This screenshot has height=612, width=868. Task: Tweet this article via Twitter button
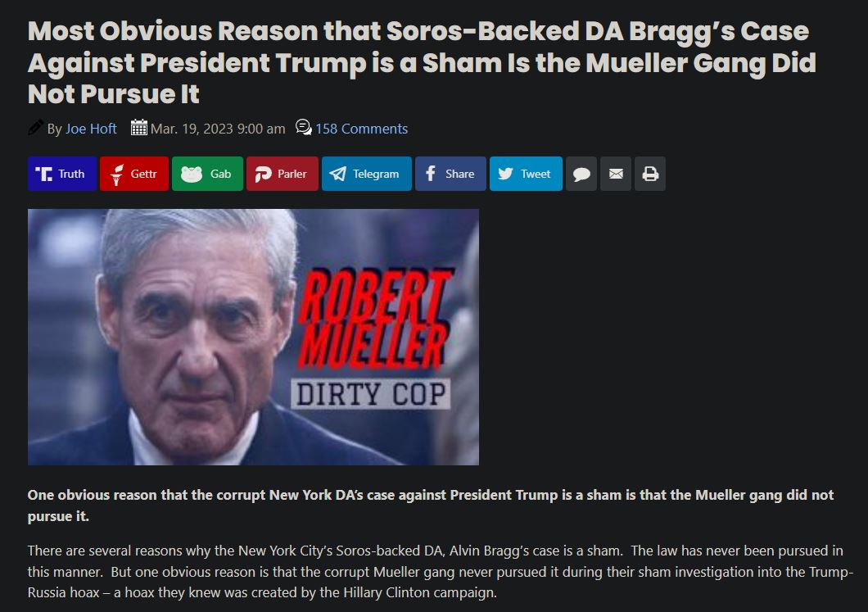[526, 174]
